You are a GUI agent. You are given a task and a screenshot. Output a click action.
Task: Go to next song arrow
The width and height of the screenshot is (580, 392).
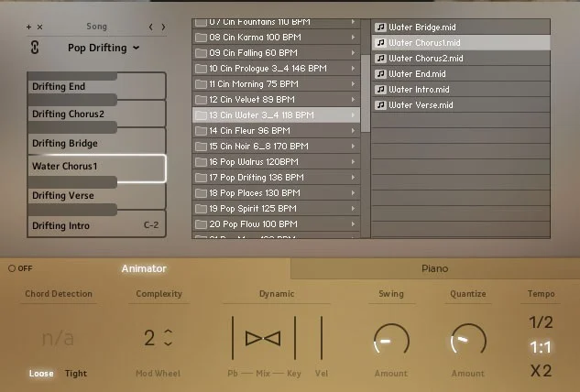[163, 27]
